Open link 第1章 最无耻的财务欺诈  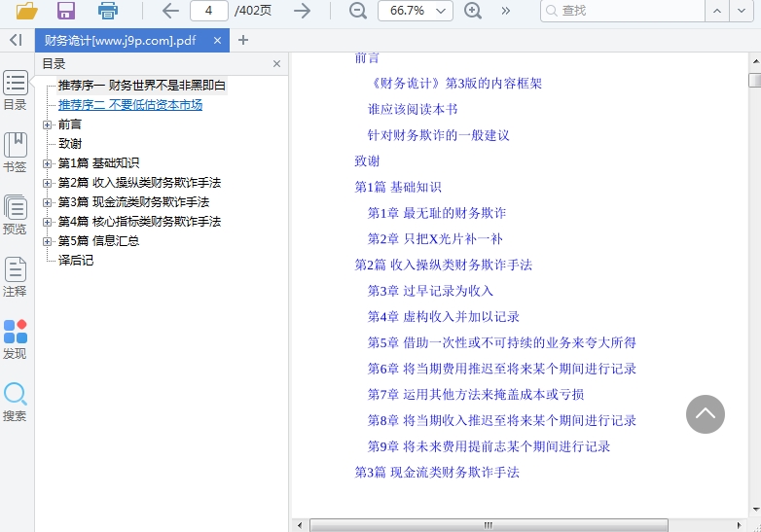437,213
